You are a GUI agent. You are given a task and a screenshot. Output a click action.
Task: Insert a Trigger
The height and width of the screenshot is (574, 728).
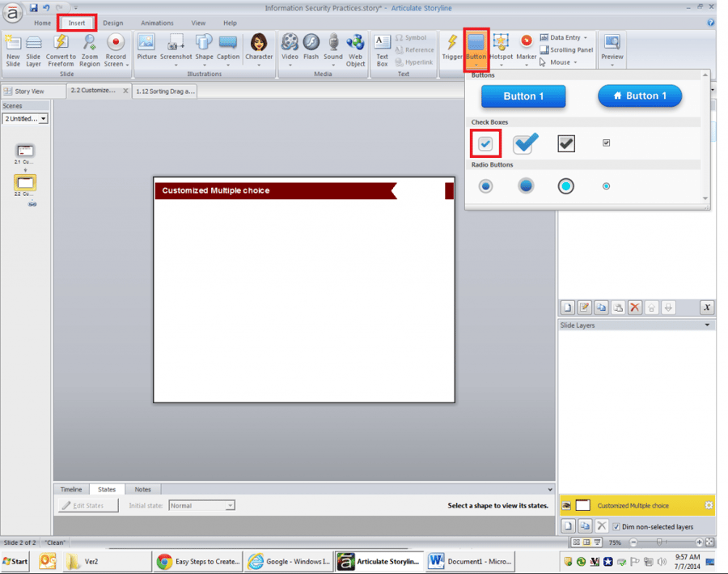(x=451, y=49)
